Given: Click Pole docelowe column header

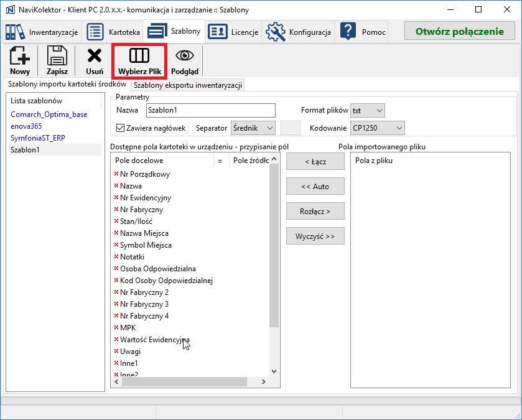Looking at the screenshot, I should pos(162,161).
